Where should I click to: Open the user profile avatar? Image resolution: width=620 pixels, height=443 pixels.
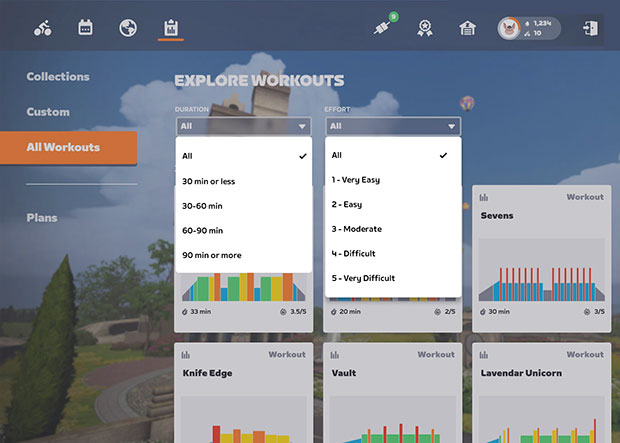click(x=509, y=28)
